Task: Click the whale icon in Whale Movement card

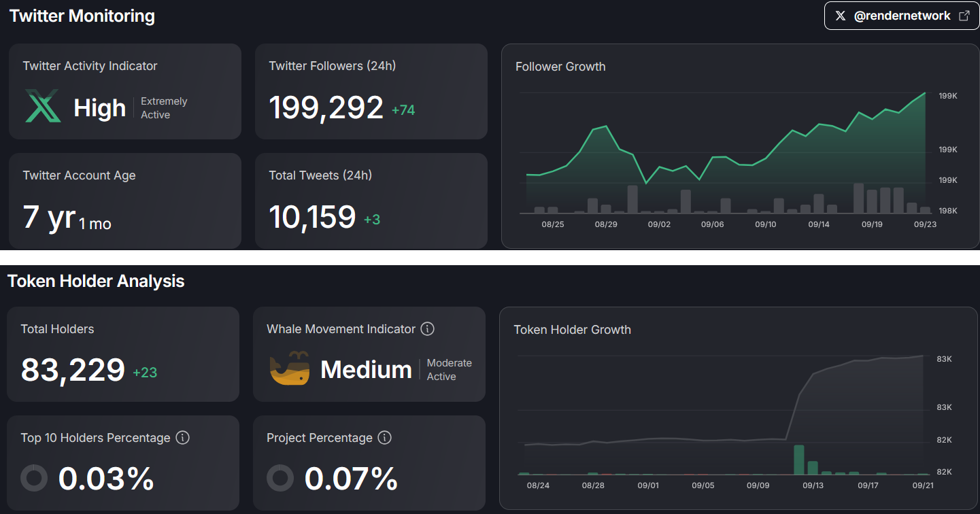Action: (290, 368)
